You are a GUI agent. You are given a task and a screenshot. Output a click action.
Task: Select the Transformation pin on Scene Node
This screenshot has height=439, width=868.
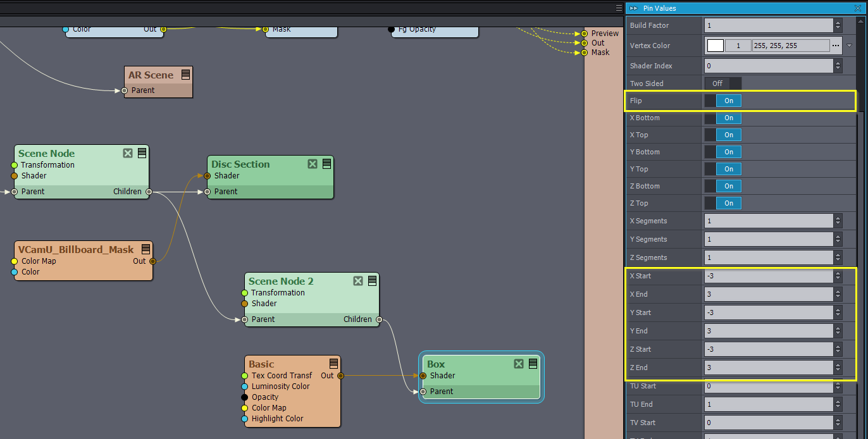pos(15,164)
